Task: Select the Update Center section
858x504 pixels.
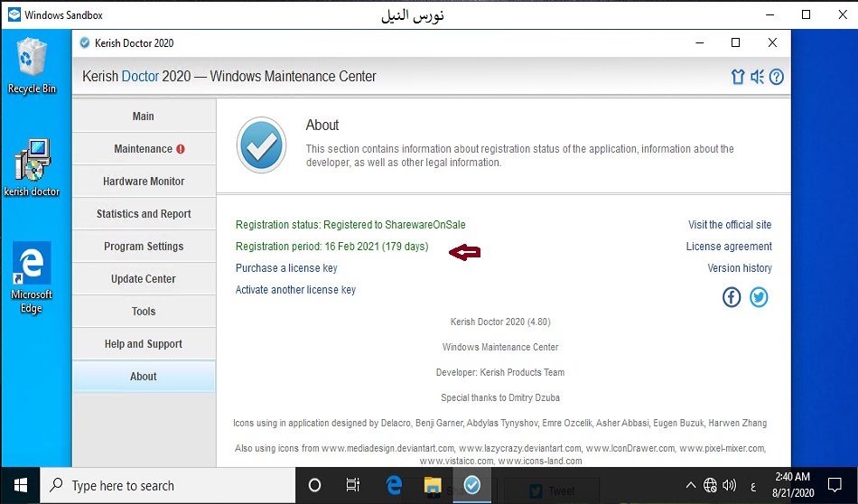Action: [x=144, y=279]
